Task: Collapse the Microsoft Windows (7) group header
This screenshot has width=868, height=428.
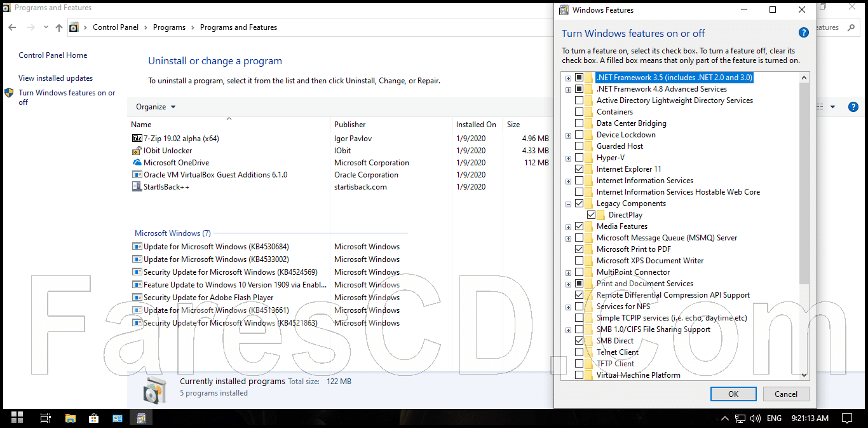Action: [173, 233]
